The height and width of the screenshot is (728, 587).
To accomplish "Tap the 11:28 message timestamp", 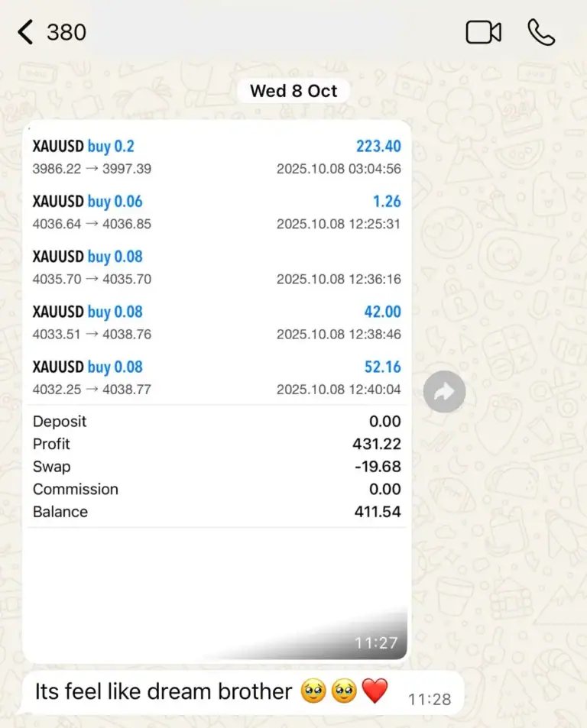I will 430,699.
